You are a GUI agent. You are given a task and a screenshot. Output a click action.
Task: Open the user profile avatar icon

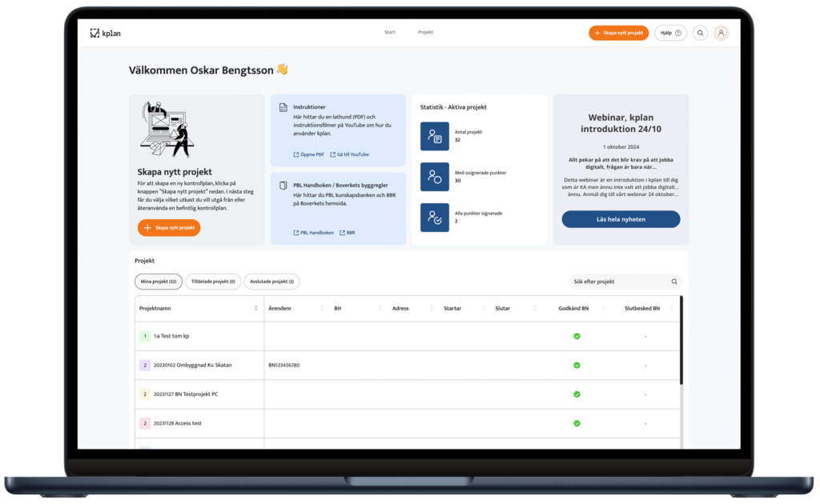[x=722, y=33]
